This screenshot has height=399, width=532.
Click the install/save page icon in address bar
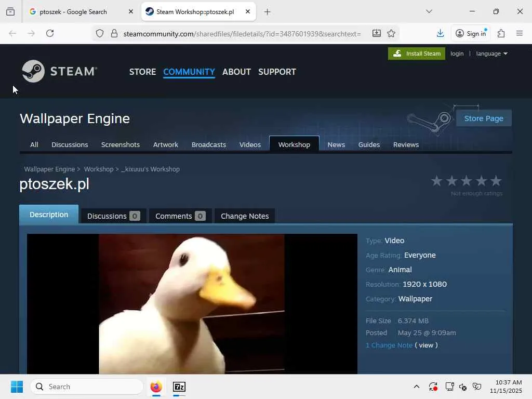[376, 33]
